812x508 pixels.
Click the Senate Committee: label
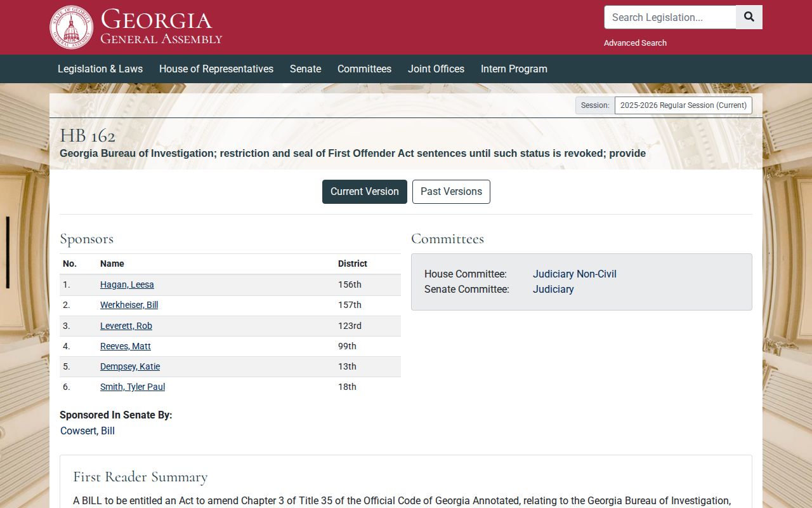467,289
